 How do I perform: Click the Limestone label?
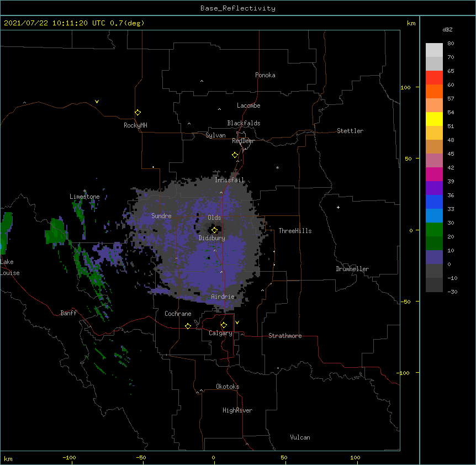click(x=84, y=197)
